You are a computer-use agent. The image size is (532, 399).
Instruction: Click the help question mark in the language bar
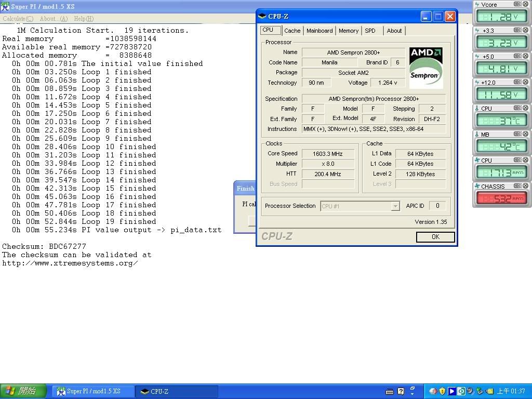pyautogui.click(x=401, y=391)
